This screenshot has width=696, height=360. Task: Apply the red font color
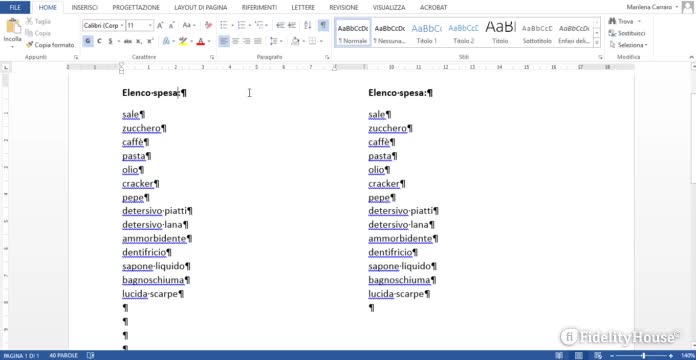tap(200, 41)
